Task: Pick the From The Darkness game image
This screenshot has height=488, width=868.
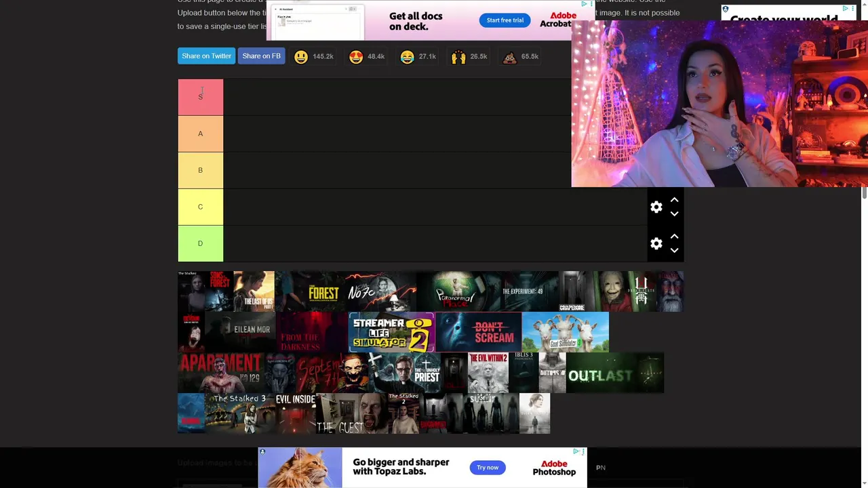Action: click(312, 332)
